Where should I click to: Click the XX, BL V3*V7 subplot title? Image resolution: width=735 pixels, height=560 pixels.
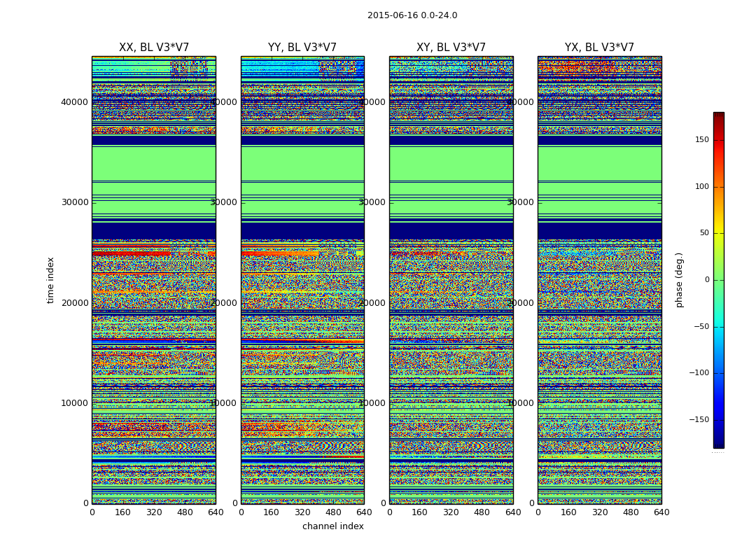click(x=154, y=48)
